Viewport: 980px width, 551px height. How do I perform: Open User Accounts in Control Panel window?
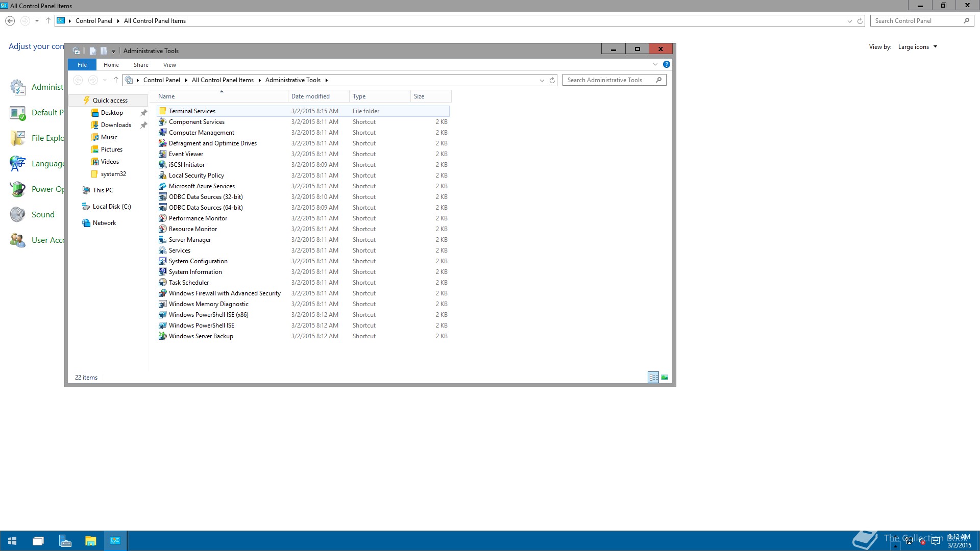[37, 240]
